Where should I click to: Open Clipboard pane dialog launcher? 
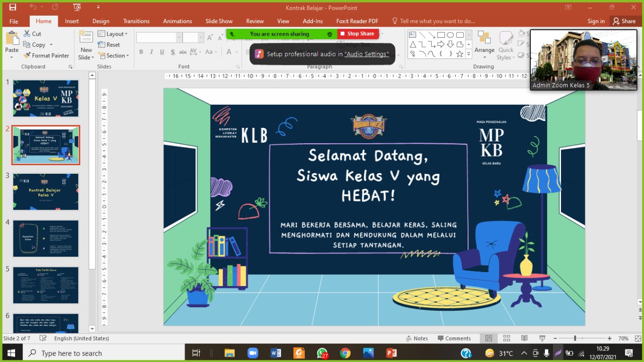click(70, 67)
